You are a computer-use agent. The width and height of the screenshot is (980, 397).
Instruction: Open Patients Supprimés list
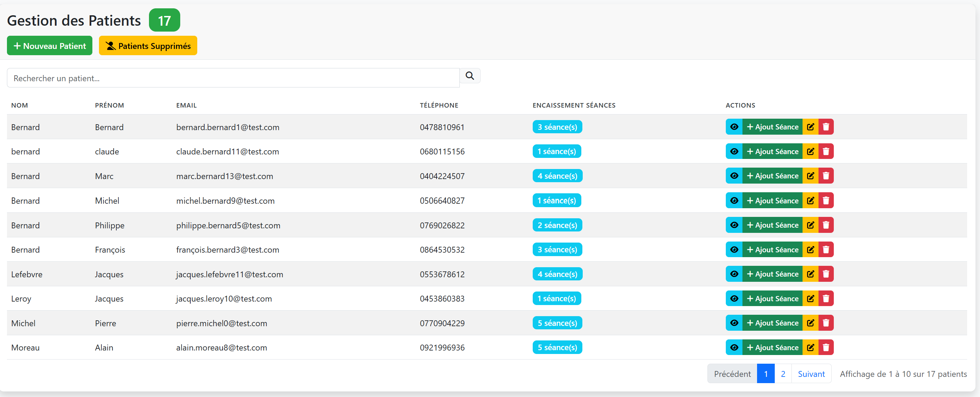[x=148, y=46]
